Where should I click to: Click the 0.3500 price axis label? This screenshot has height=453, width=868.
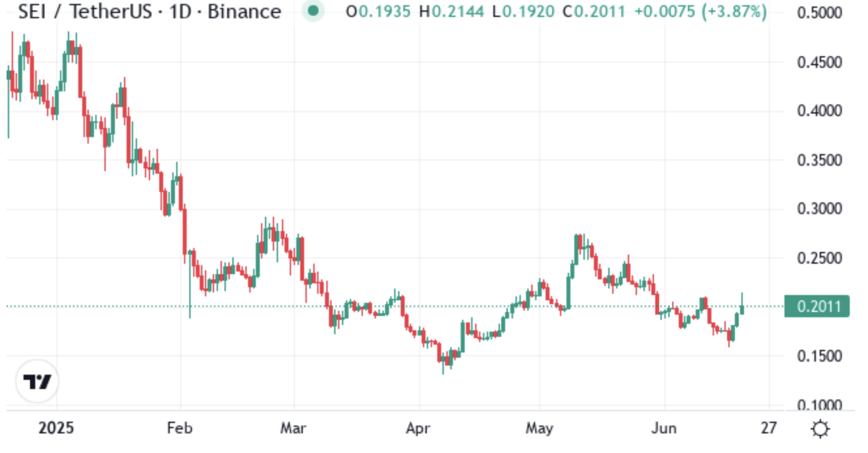click(x=820, y=161)
